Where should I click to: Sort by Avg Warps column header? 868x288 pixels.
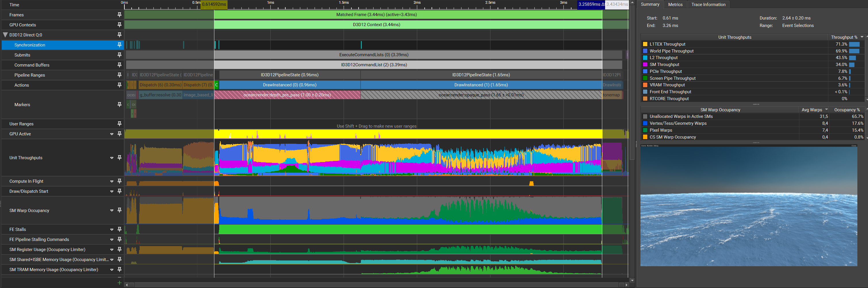tap(815, 110)
